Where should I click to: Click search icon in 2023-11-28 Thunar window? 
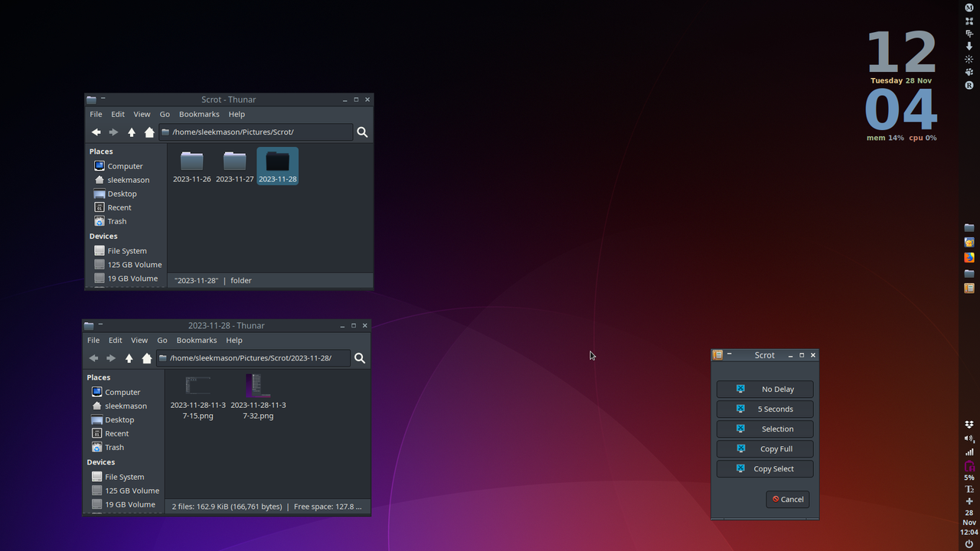[360, 358]
